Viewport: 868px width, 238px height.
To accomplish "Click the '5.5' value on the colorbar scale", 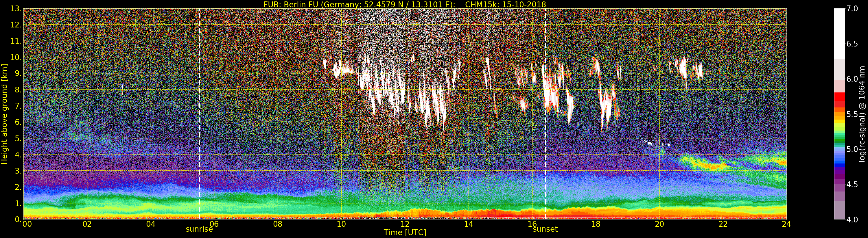I will click(x=852, y=114).
